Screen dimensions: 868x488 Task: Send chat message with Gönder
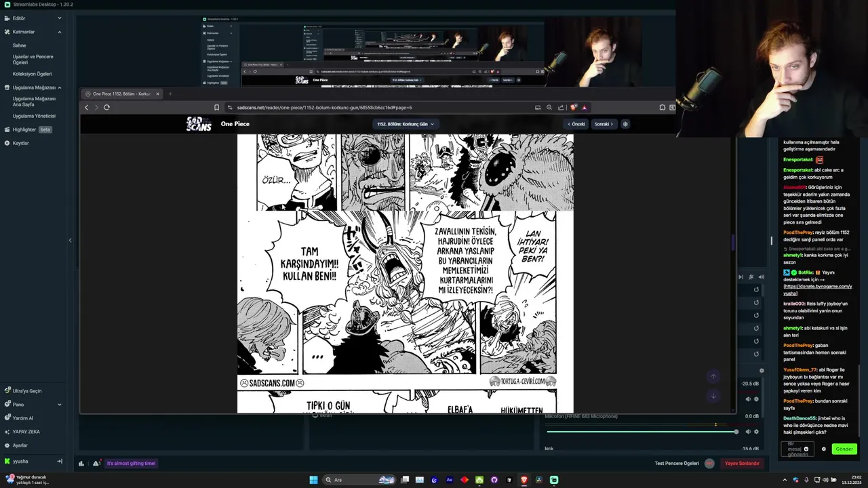coord(844,449)
